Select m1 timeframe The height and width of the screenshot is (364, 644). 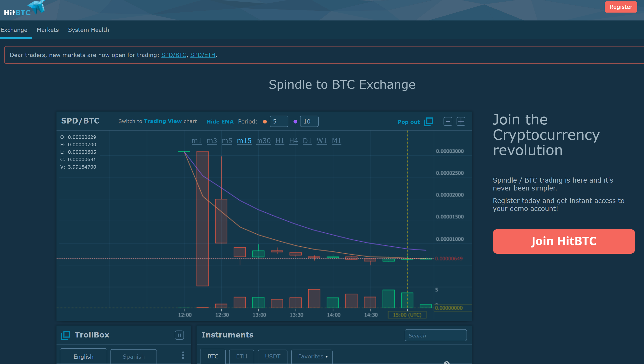tap(197, 141)
